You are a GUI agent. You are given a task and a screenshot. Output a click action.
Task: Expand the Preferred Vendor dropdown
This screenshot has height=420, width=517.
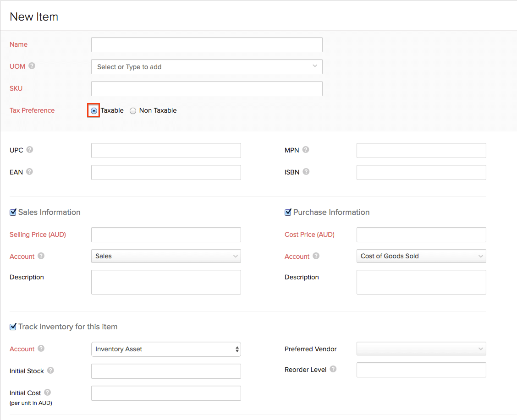(421, 349)
